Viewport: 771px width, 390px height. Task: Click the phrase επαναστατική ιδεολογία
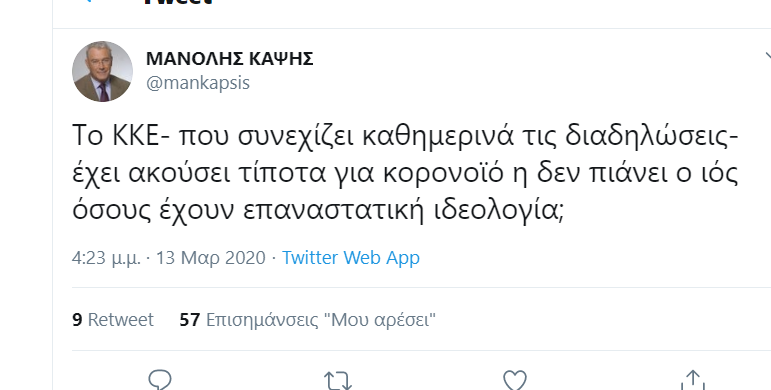(x=403, y=210)
